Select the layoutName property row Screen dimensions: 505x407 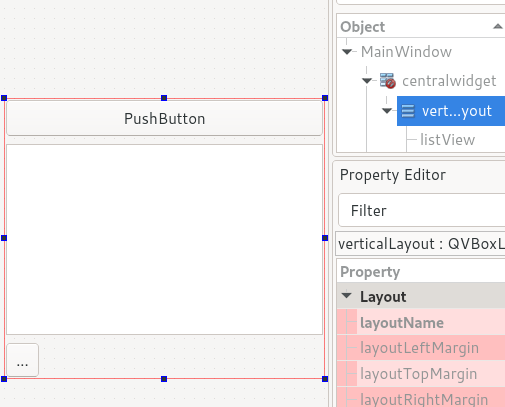click(x=421, y=322)
